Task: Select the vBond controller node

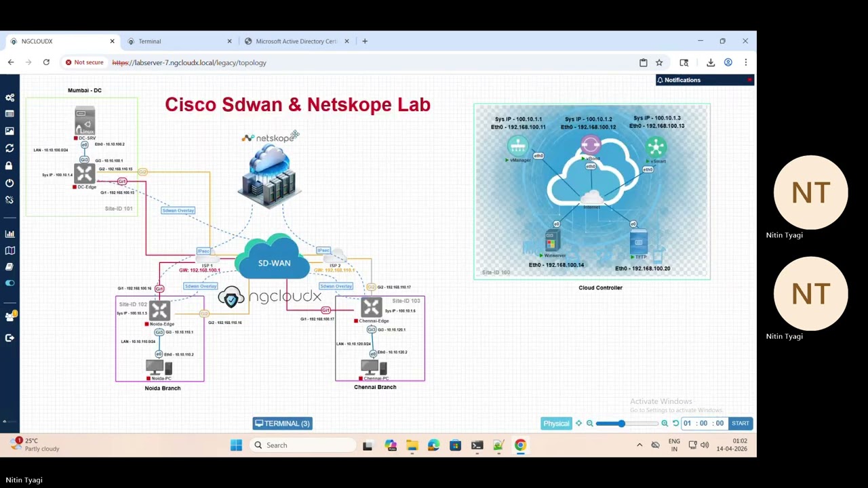Action: pyautogui.click(x=591, y=145)
